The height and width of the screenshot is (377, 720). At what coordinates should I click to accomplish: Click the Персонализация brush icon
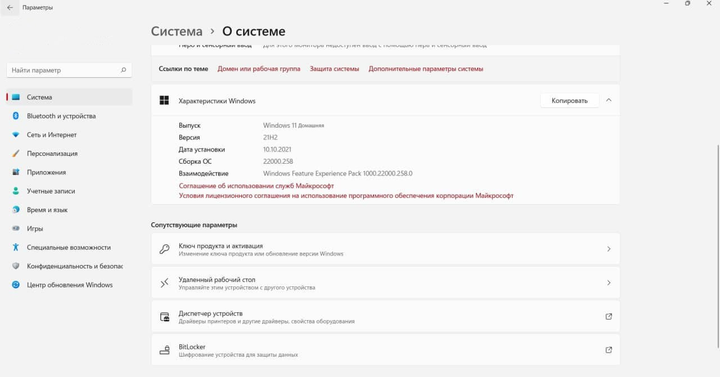(16, 153)
